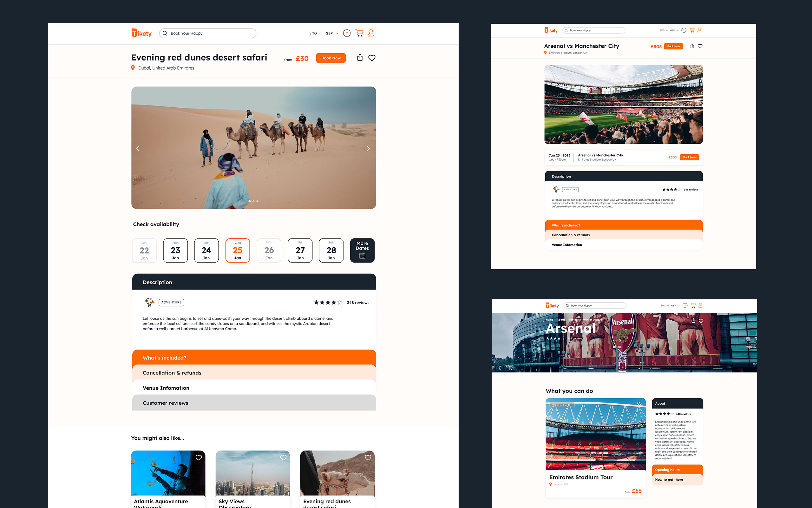Image resolution: width=812 pixels, height=508 pixels.
Task: Favorite the Sky Views Observatory card
Action: 283,458
